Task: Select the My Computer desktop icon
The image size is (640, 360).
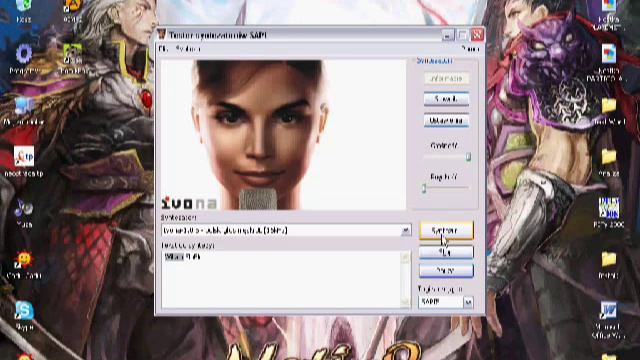Action: [24, 106]
